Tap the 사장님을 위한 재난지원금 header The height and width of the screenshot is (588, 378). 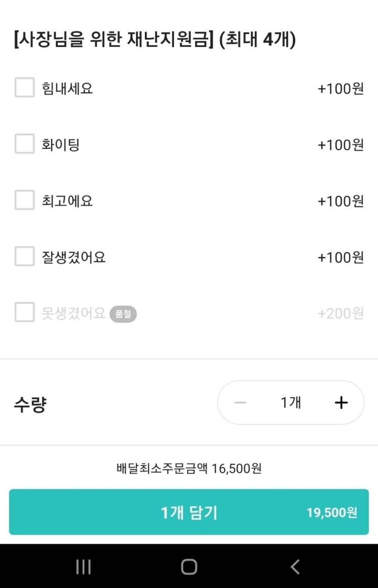click(x=154, y=40)
